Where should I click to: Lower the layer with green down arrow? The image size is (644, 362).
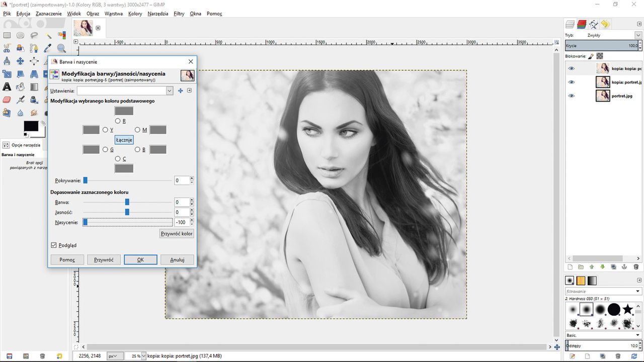tap(602, 267)
